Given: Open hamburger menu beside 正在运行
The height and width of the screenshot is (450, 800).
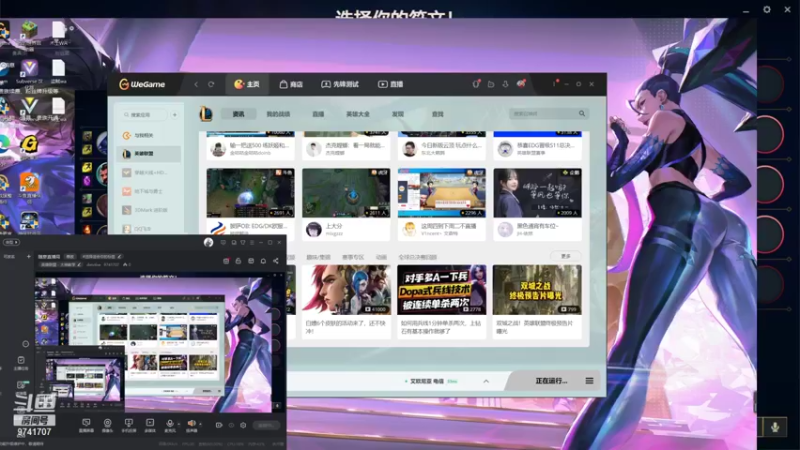Looking at the screenshot, I should pos(589,381).
